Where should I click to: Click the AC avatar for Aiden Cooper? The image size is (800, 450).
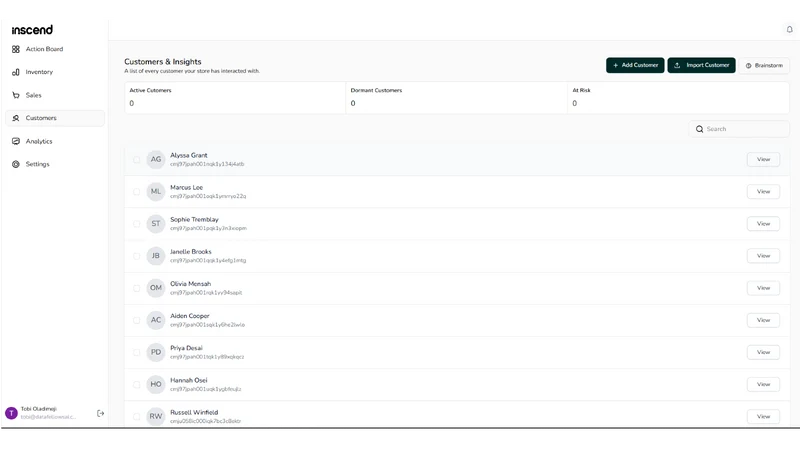pos(156,320)
